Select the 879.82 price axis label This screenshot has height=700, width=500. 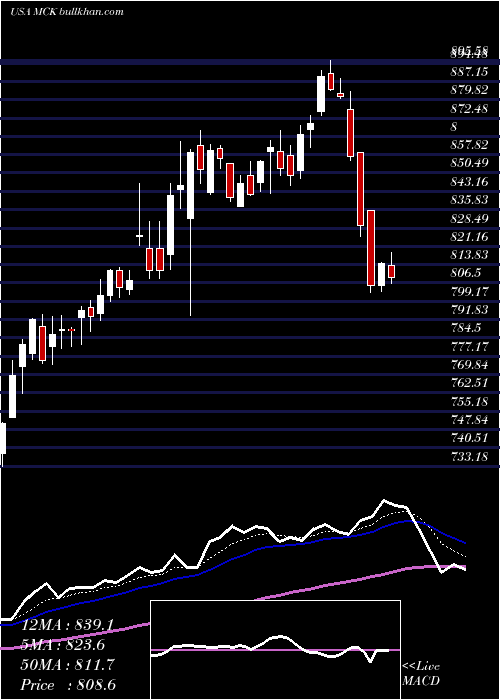click(x=469, y=90)
